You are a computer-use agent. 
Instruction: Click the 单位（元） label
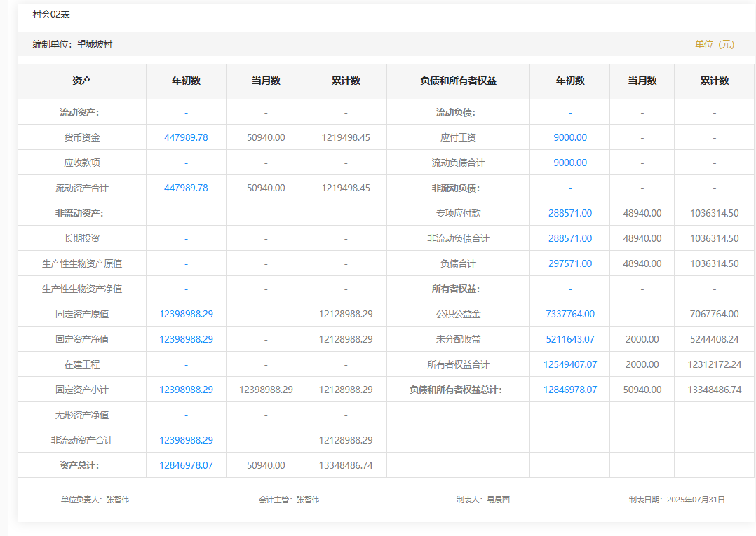pyautogui.click(x=715, y=44)
